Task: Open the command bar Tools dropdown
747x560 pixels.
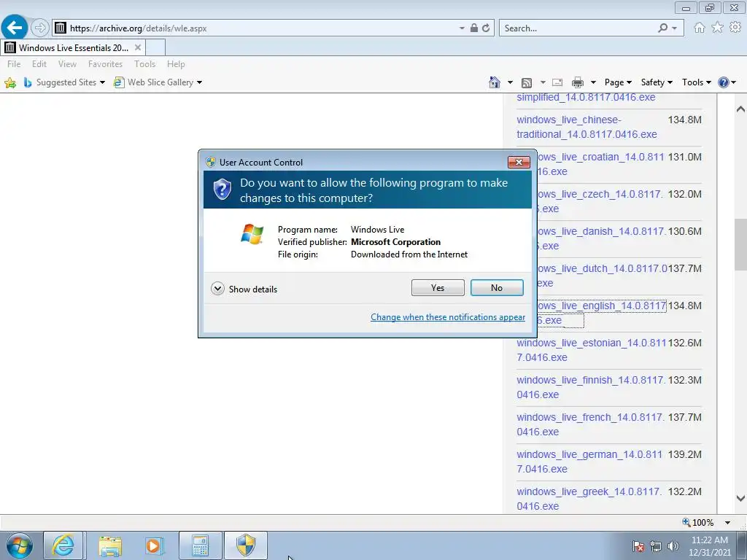Action: pos(697,82)
